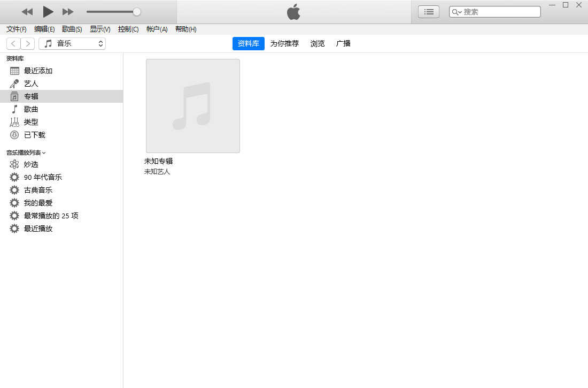The height and width of the screenshot is (388, 588).
Task: Click the 已下载 clock download icon
Action: pyautogui.click(x=14, y=135)
